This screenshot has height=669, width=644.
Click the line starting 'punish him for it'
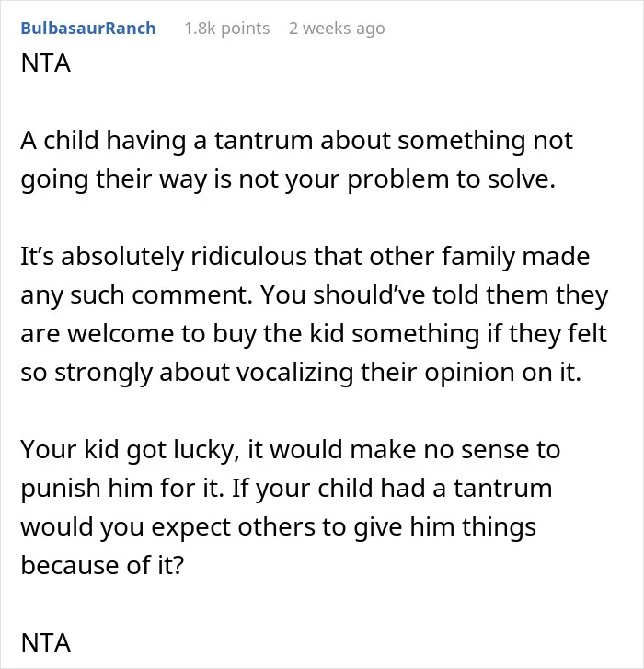click(286, 488)
